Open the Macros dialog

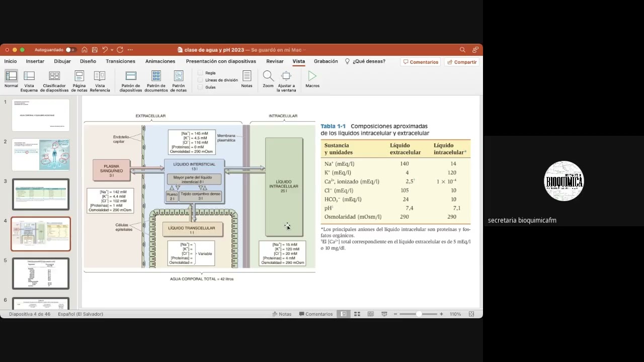pyautogui.click(x=312, y=79)
